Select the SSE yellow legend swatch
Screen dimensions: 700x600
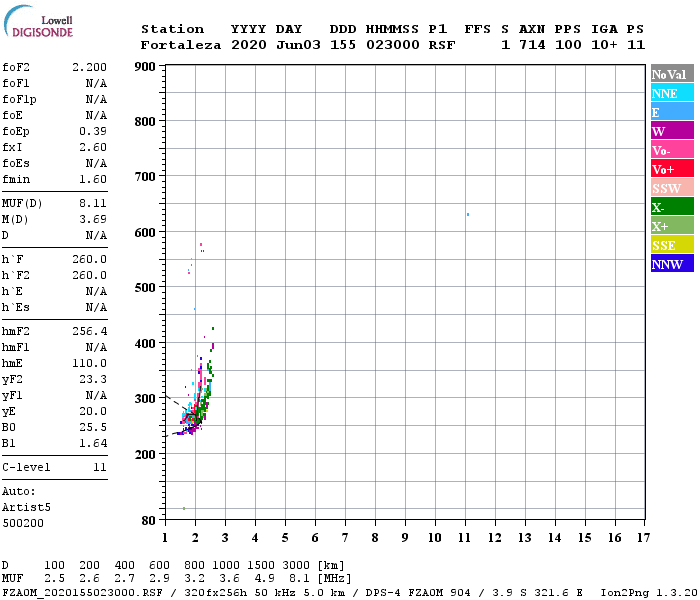tap(672, 244)
